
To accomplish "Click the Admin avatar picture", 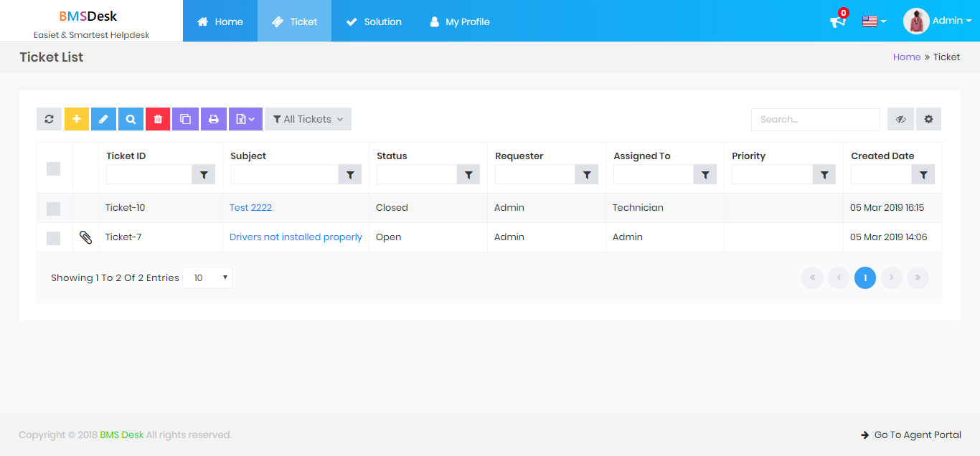I will (x=916, y=22).
